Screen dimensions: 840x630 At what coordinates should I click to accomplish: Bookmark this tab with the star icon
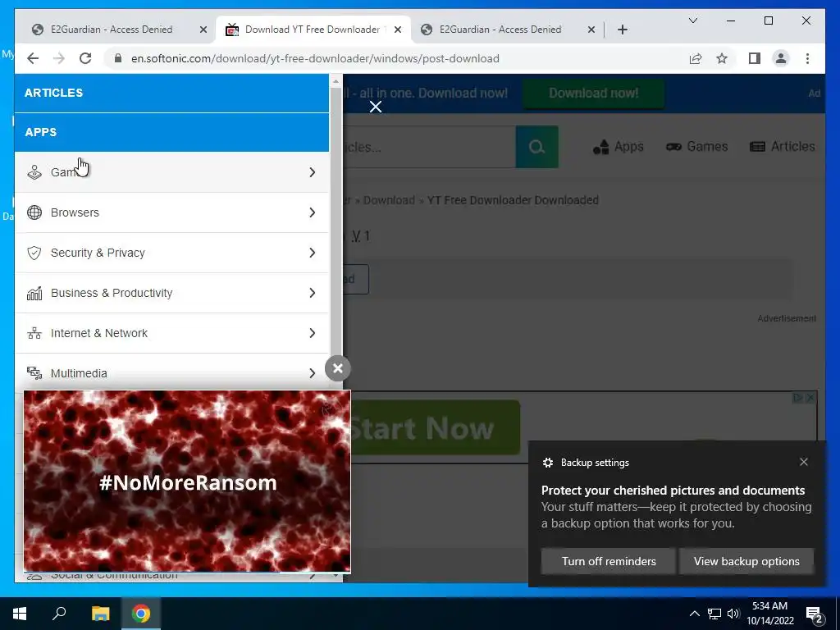pos(722,58)
